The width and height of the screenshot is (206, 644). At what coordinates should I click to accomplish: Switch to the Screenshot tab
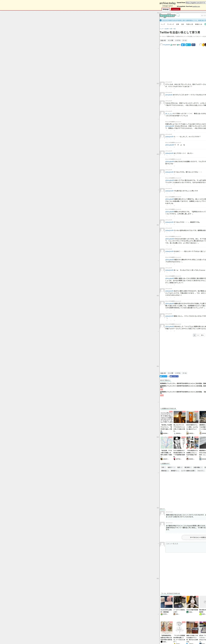click(x=176, y=9)
